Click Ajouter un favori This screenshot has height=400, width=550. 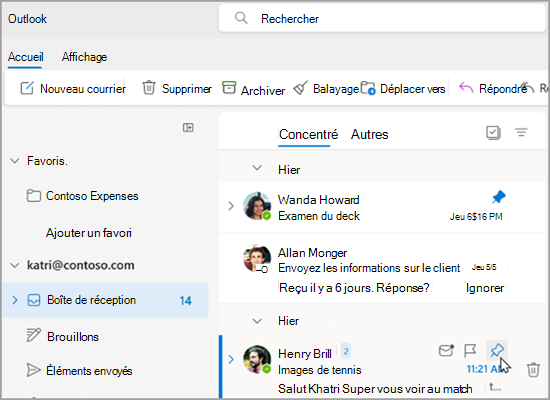click(x=89, y=233)
